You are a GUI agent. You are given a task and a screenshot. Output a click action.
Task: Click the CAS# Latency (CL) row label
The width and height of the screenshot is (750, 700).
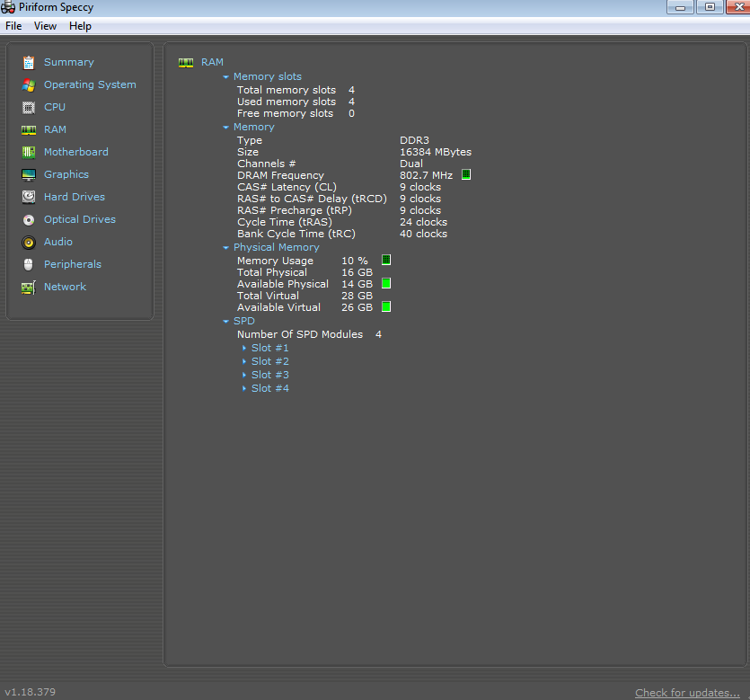[287, 187]
